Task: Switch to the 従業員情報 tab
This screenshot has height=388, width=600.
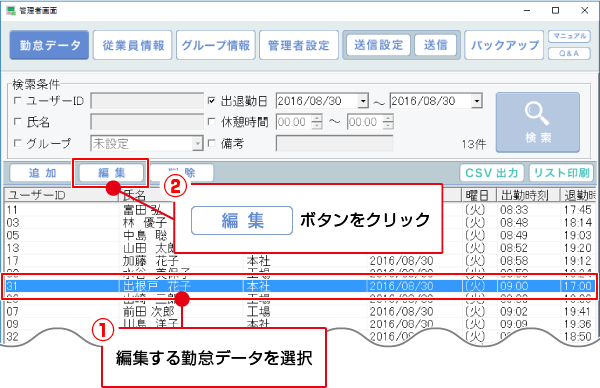Action: 133,45
